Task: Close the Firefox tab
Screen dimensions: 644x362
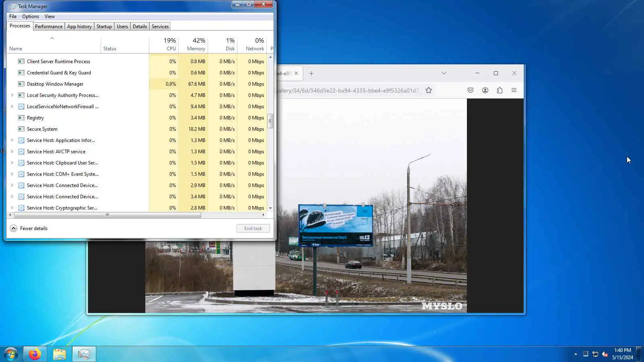Action: coord(296,74)
